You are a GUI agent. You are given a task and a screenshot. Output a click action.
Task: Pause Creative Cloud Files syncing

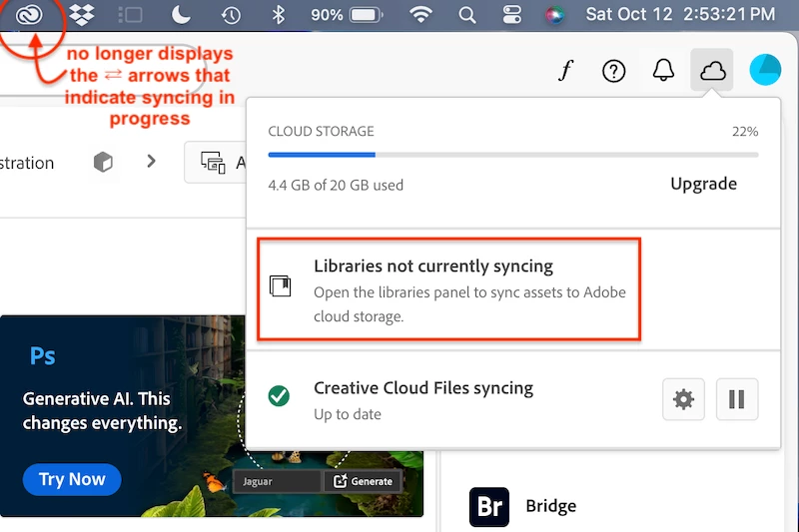coord(737,399)
